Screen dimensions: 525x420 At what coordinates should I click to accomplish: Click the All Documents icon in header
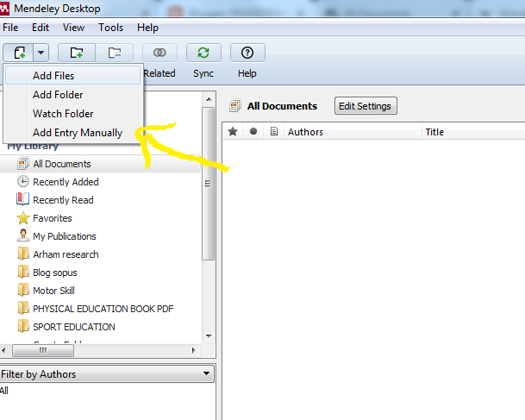coord(235,105)
